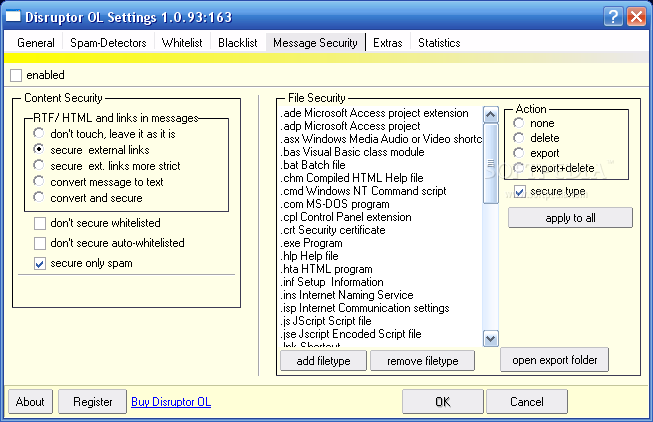Screen dimensions: 653x422
Task: Select .ins Internet Naming Service
Action: tap(381, 295)
